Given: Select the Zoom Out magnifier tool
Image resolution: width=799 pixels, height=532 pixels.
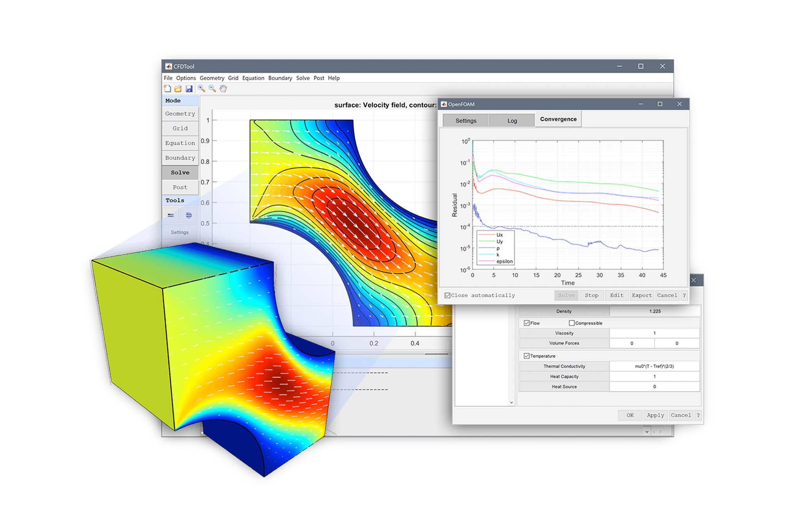Looking at the screenshot, I should point(212,89).
